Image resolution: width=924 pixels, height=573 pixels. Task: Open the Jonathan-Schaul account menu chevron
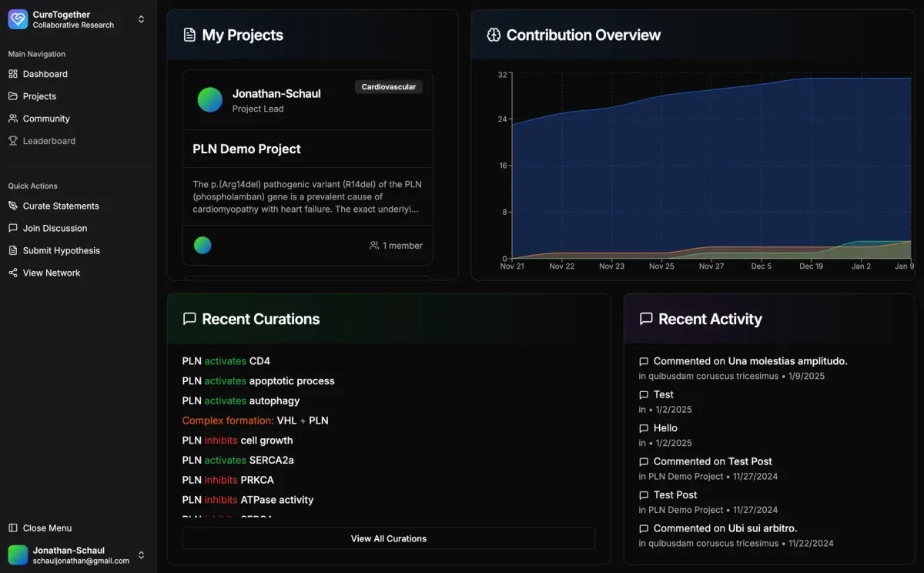pos(141,555)
